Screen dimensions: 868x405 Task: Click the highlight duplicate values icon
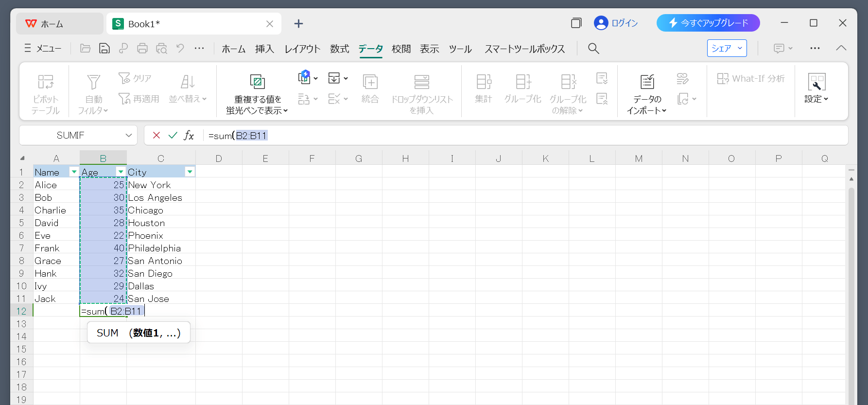point(257,82)
